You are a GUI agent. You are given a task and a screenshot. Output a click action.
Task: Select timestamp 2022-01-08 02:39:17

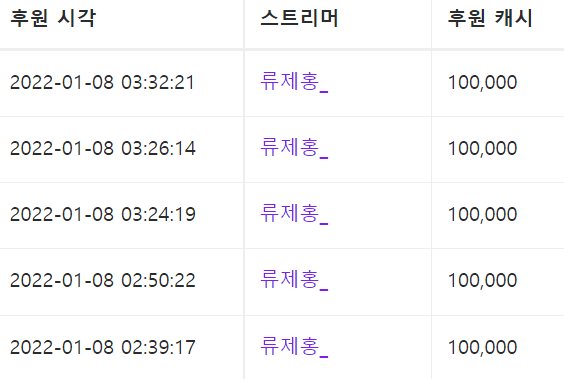click(x=103, y=347)
